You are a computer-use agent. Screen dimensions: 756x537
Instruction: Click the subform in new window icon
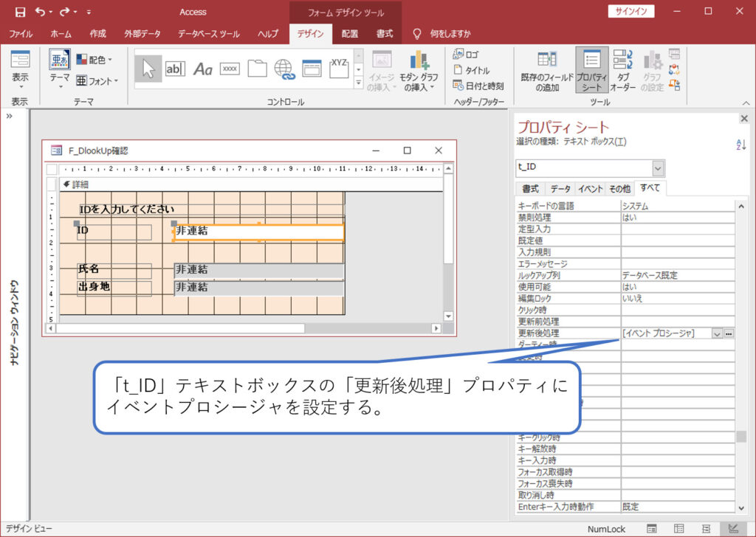(674, 54)
